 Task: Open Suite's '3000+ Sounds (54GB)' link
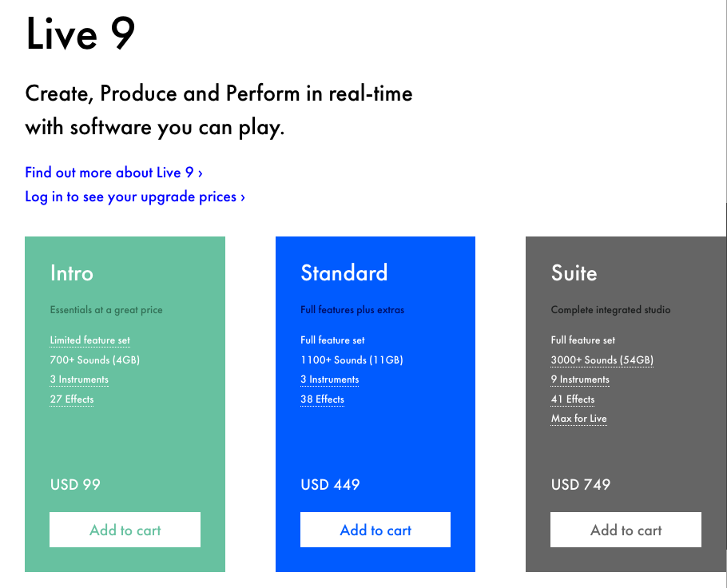[602, 360]
